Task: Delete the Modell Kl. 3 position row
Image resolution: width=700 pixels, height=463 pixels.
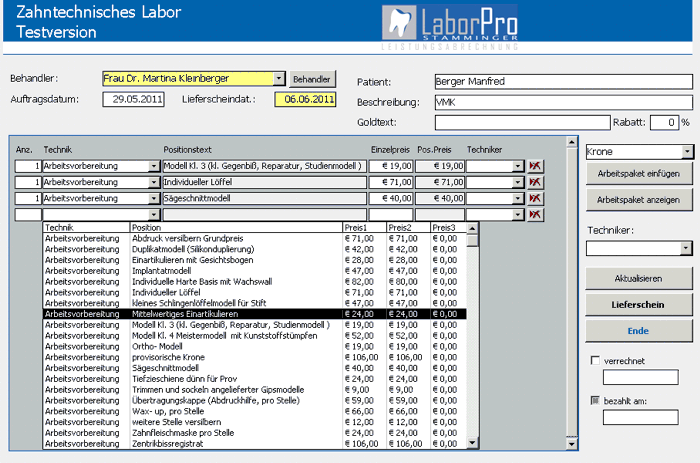Action: pos(535,166)
